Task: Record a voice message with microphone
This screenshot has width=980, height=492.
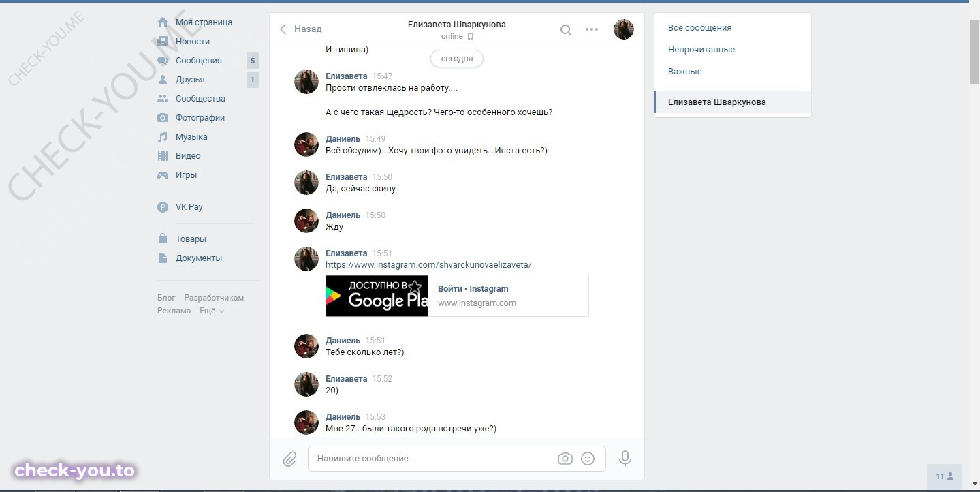Action: pyautogui.click(x=625, y=459)
